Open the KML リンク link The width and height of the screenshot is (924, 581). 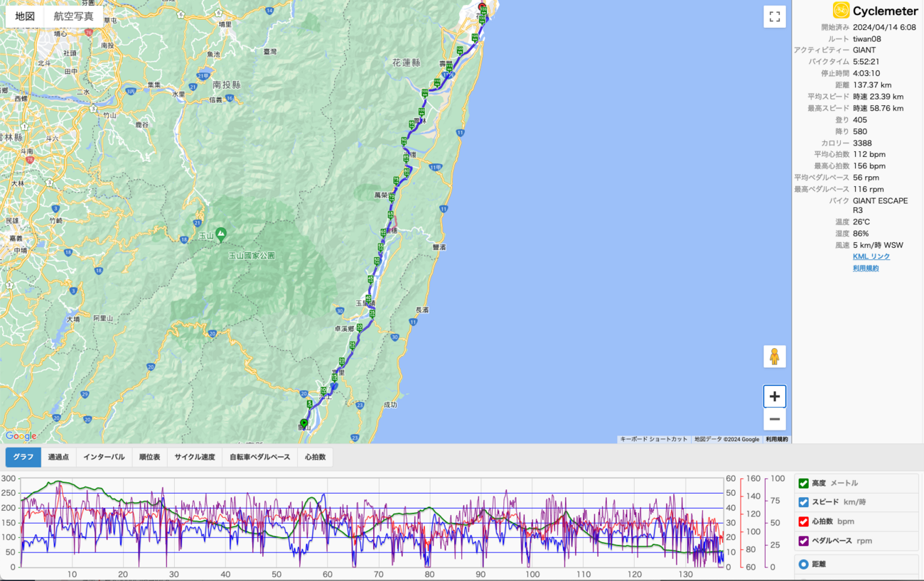point(871,256)
